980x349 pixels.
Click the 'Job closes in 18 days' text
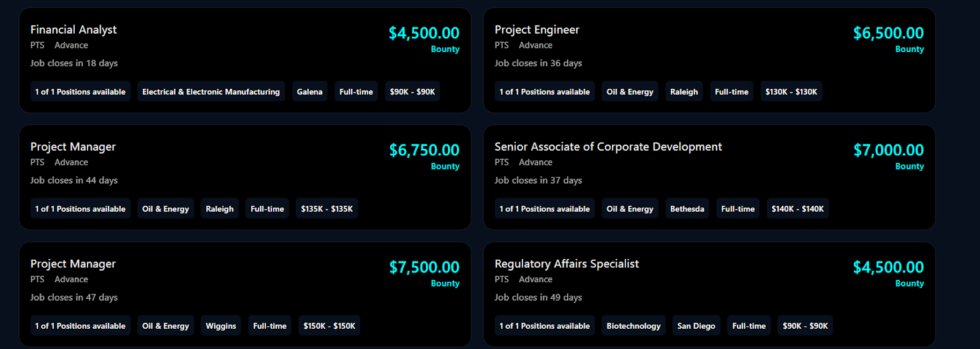[74, 63]
